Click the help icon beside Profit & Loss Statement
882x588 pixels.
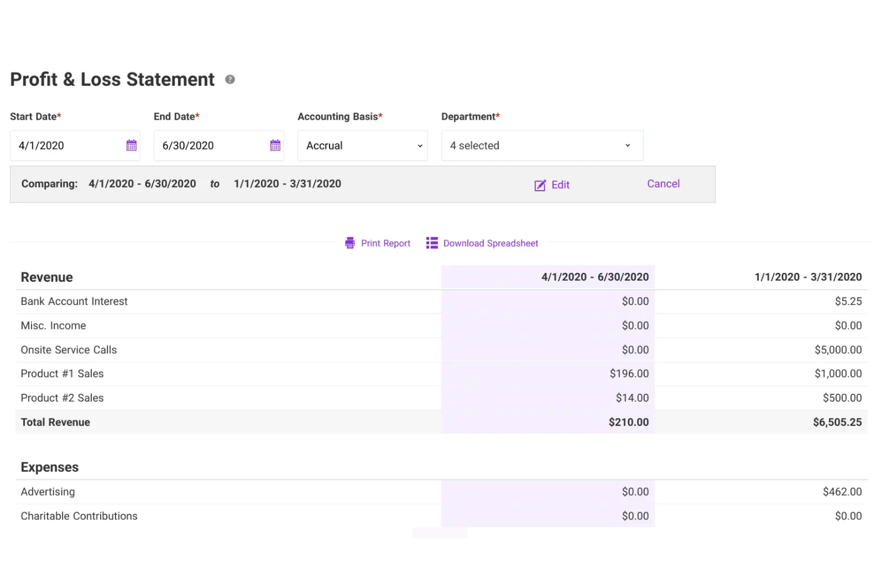(x=230, y=79)
